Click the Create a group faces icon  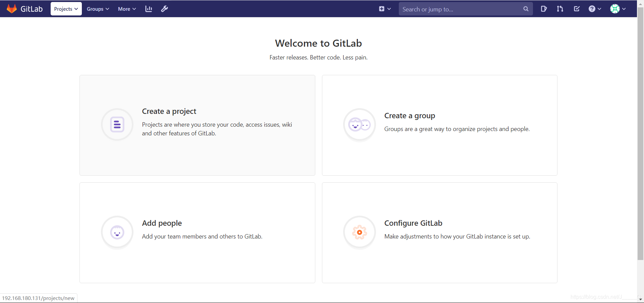[x=360, y=125]
